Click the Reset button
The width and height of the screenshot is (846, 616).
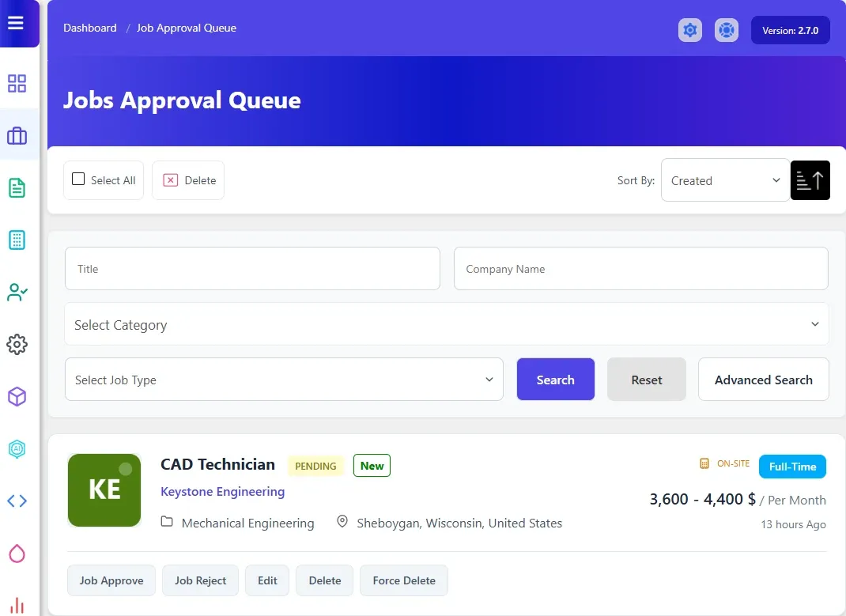647,380
